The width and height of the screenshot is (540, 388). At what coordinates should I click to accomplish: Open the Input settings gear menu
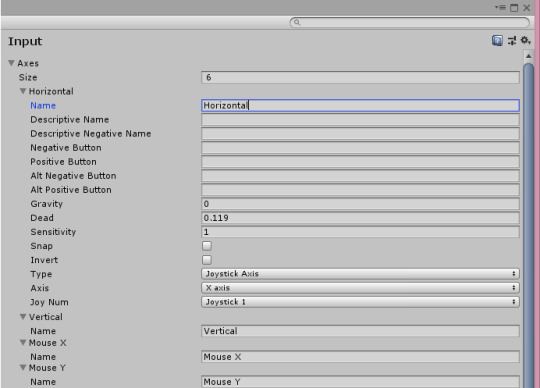pos(525,40)
